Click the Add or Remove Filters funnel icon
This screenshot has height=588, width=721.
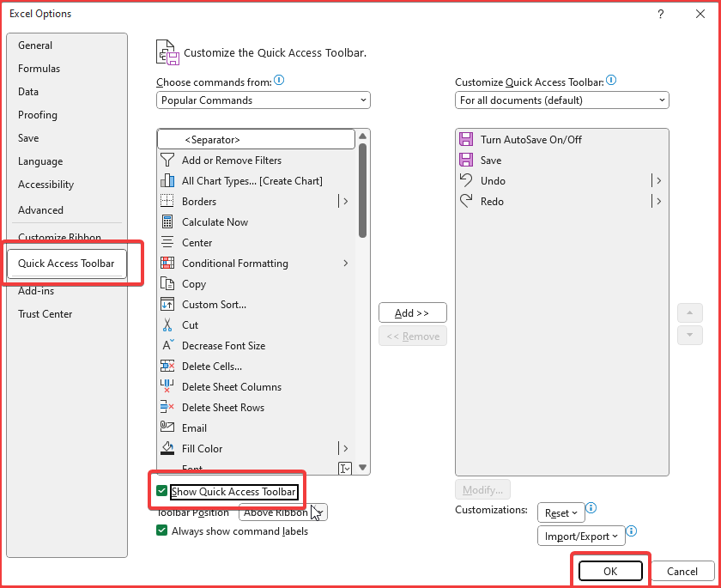[167, 161]
